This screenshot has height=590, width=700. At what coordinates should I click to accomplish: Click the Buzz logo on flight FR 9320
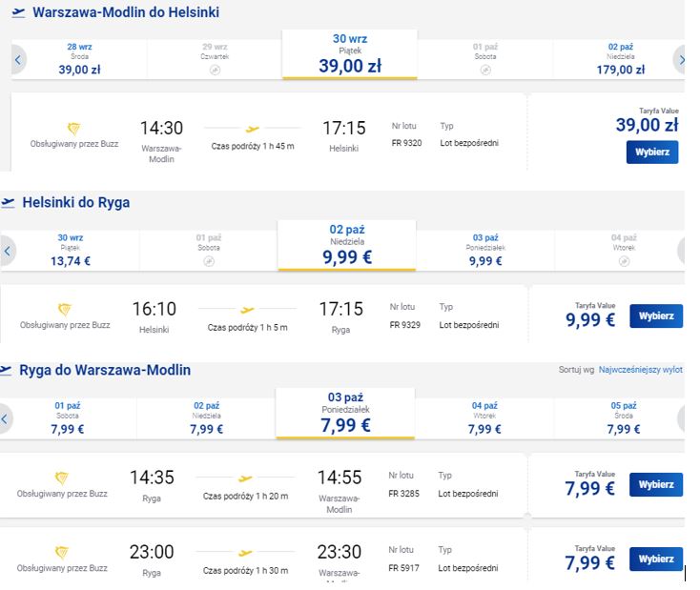[73, 129]
